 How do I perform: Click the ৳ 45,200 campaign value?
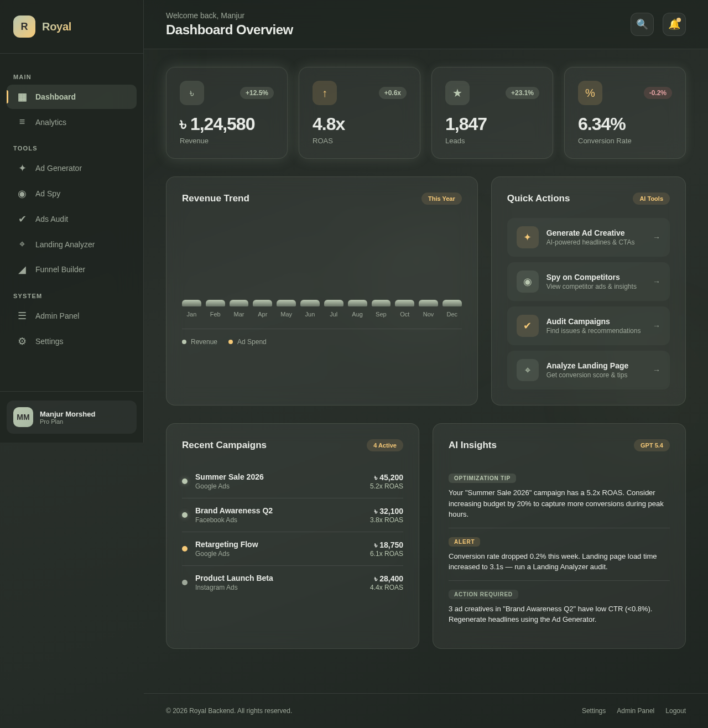pos(388,477)
